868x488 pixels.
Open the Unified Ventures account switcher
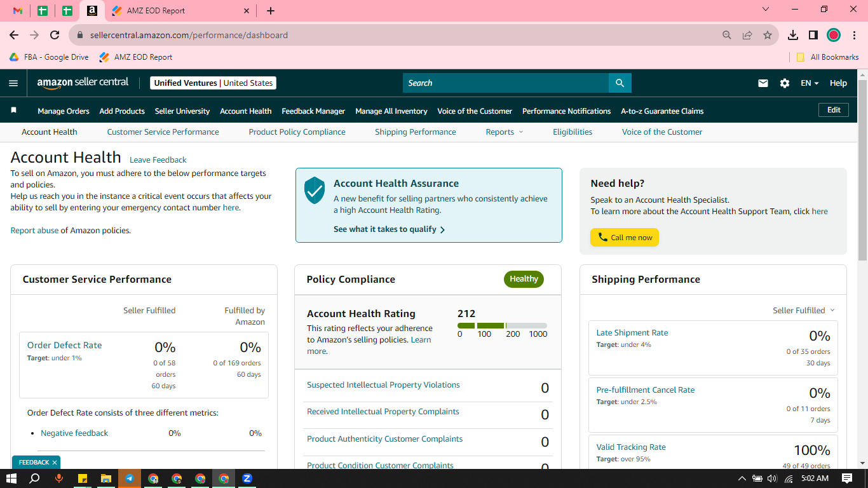tap(214, 83)
